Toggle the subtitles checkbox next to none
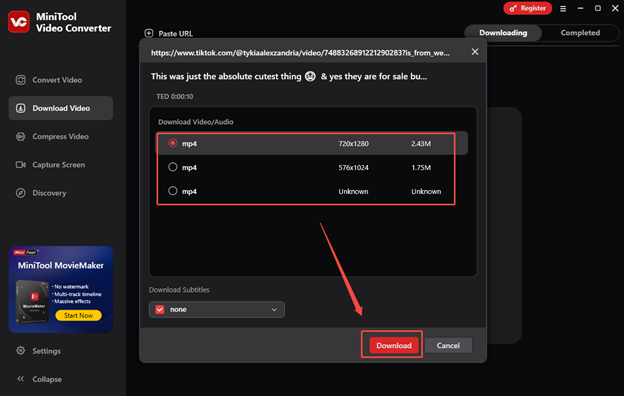Image resolution: width=624 pixels, height=396 pixels. [x=160, y=309]
